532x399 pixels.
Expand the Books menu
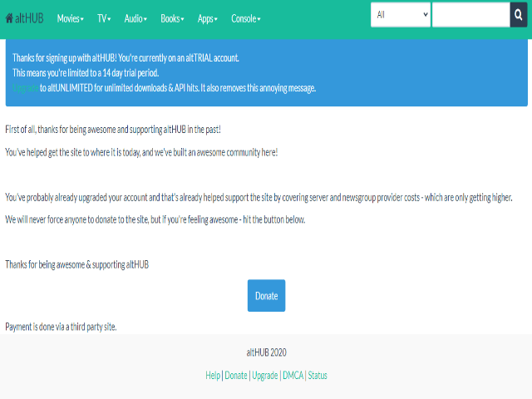tap(172, 18)
